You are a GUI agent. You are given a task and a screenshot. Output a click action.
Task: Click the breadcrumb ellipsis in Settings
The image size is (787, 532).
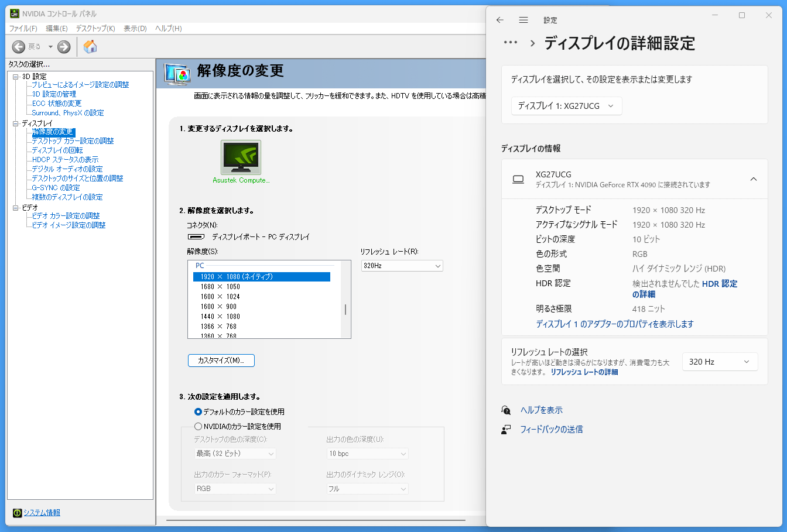pyautogui.click(x=511, y=42)
